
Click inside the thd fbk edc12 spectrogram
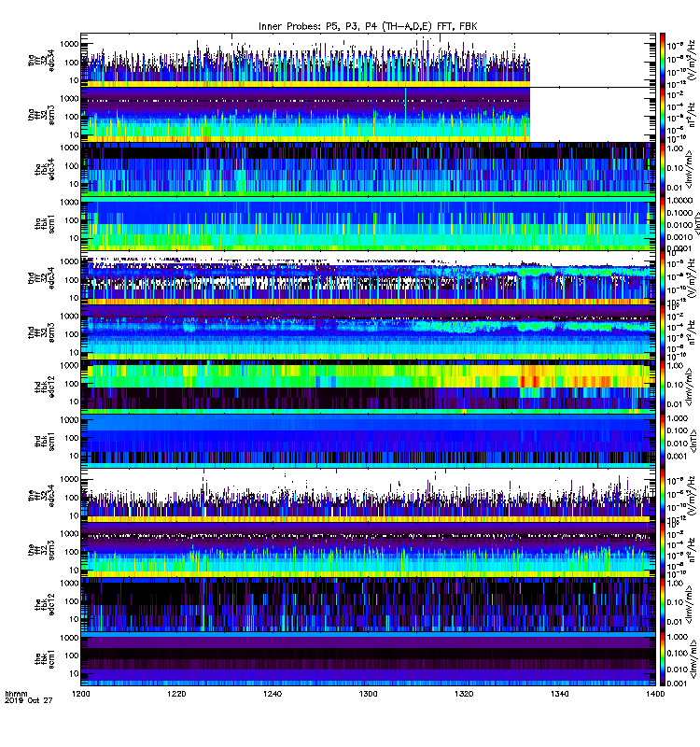coord(368,387)
